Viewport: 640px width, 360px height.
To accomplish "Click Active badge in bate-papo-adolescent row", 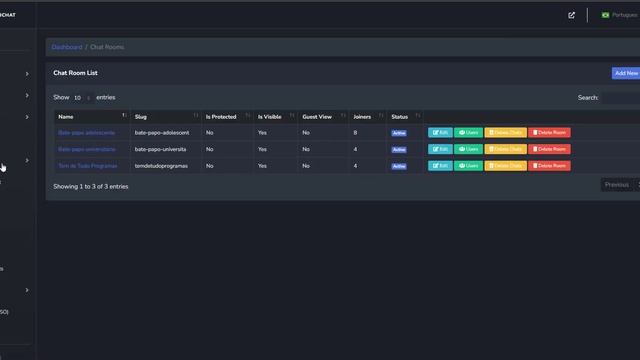I will click(399, 133).
